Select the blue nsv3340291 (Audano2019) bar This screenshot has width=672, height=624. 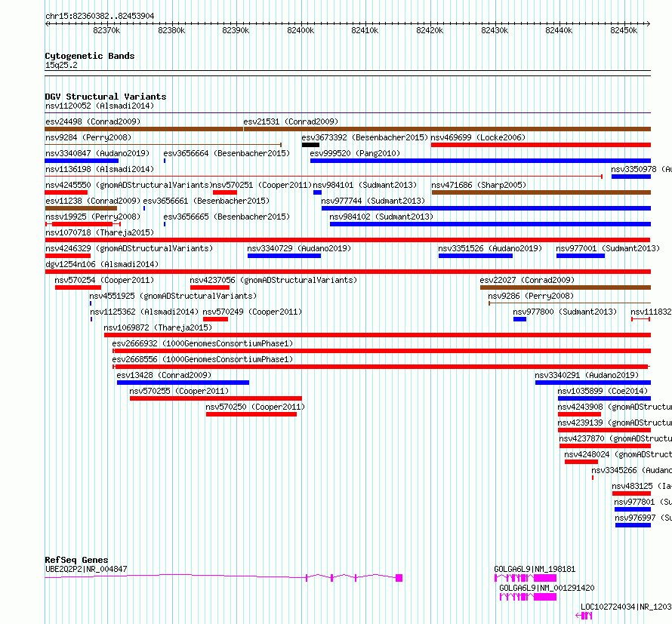coord(593,383)
